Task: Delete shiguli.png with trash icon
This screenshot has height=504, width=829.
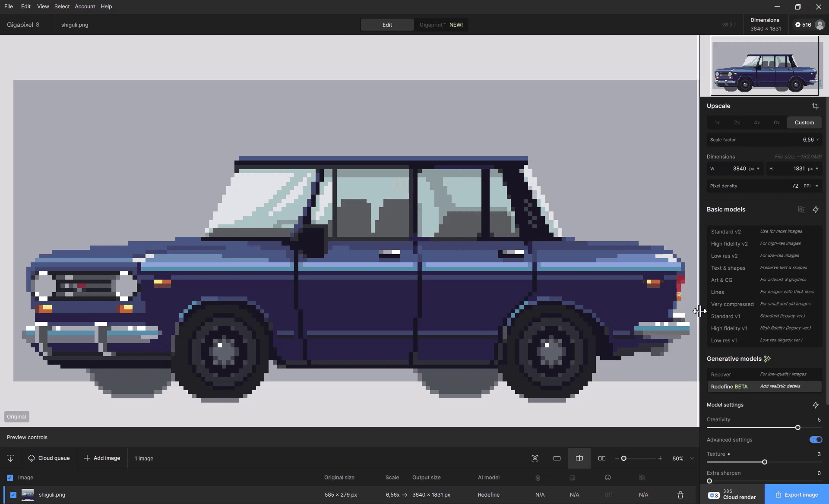Action: click(x=680, y=495)
